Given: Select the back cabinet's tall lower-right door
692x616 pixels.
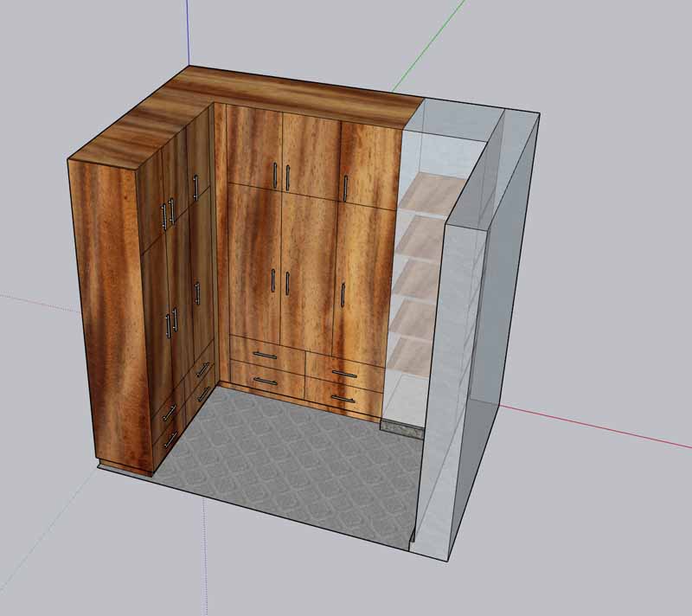Looking at the screenshot, I should pos(359,286).
